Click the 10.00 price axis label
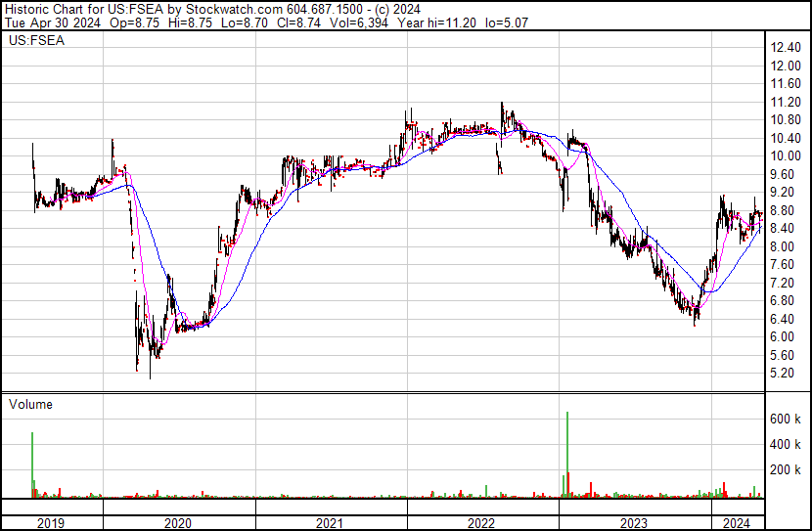Image resolution: width=812 pixels, height=531 pixels. (786, 156)
